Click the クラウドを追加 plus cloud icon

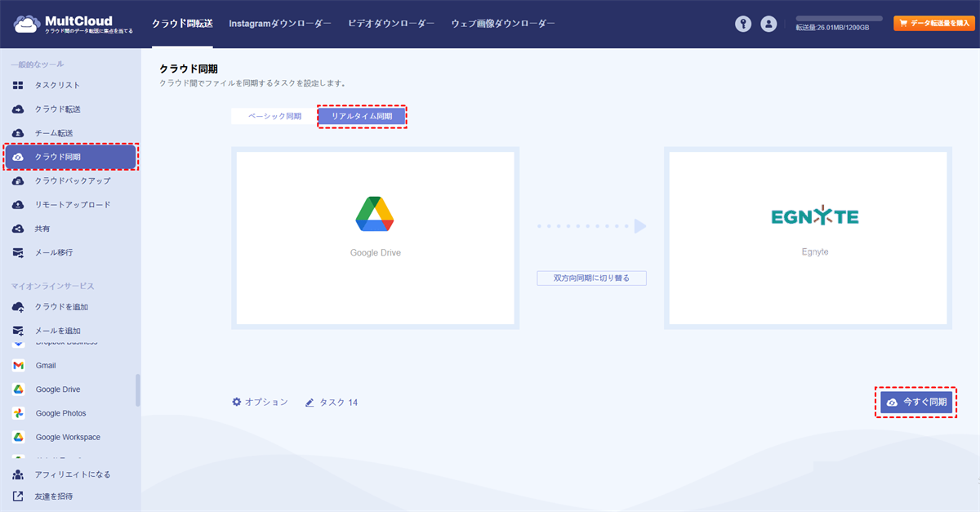(x=18, y=307)
